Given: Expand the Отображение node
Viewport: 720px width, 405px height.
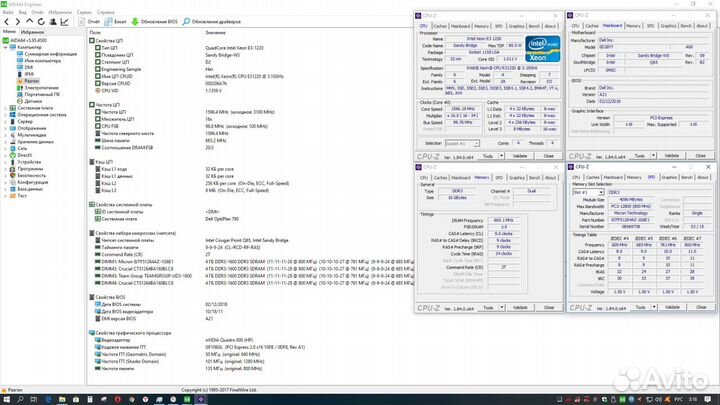Looking at the screenshot, I should coord(6,128).
